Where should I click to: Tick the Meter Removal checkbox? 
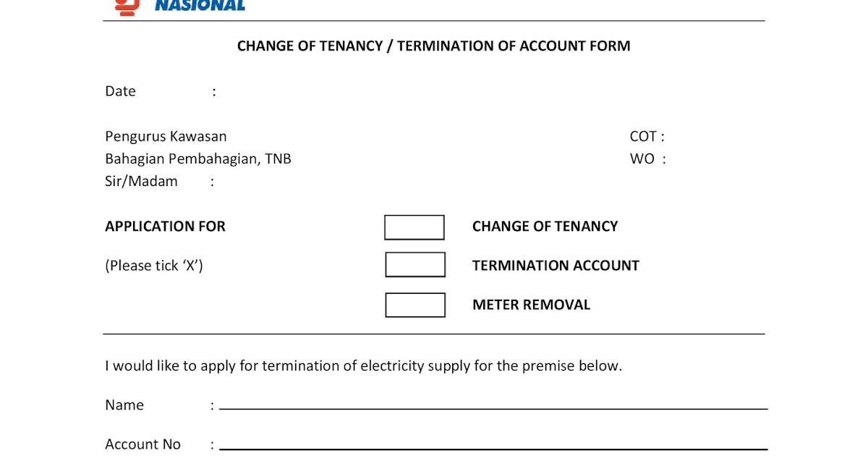[x=415, y=305]
